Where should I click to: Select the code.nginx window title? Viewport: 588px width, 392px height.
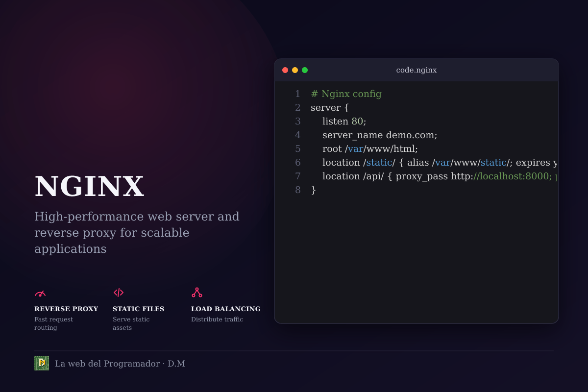[416, 70]
